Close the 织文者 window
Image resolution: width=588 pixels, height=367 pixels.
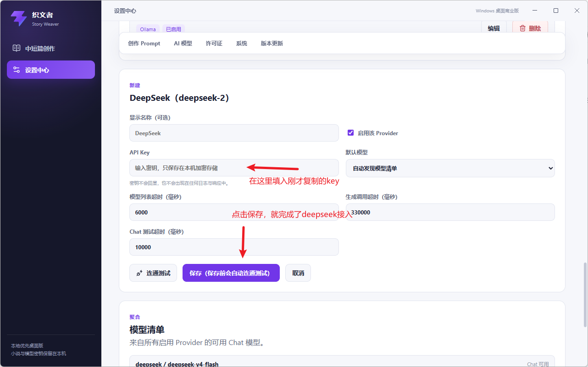click(577, 11)
